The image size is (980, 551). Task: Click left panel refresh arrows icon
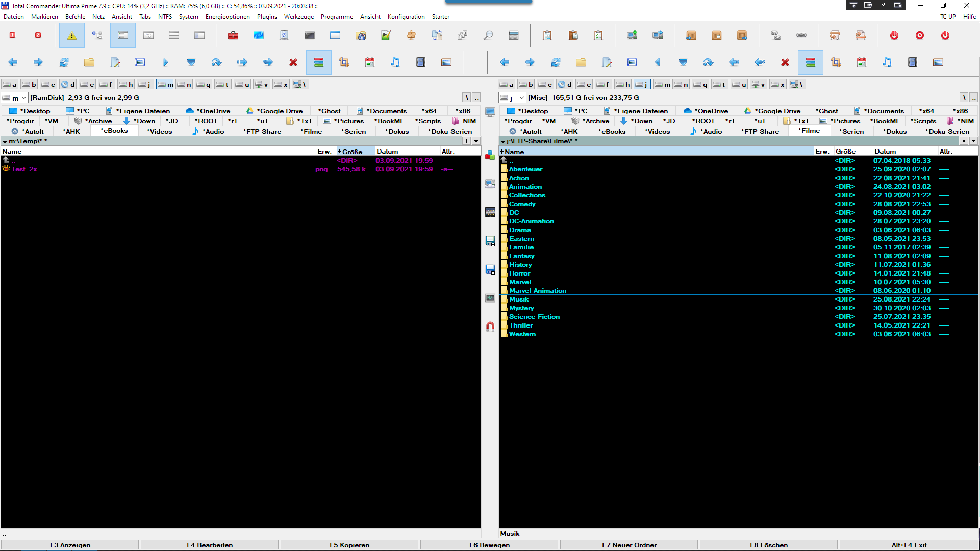pyautogui.click(x=64, y=62)
